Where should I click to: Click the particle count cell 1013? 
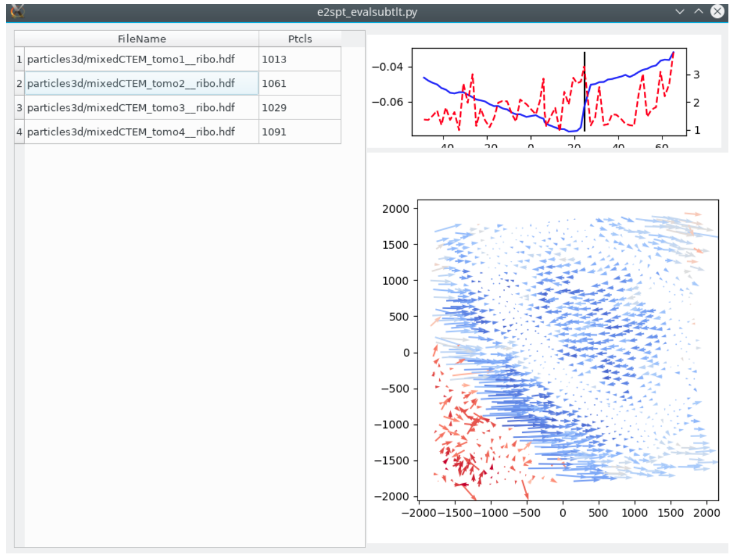[x=300, y=59]
